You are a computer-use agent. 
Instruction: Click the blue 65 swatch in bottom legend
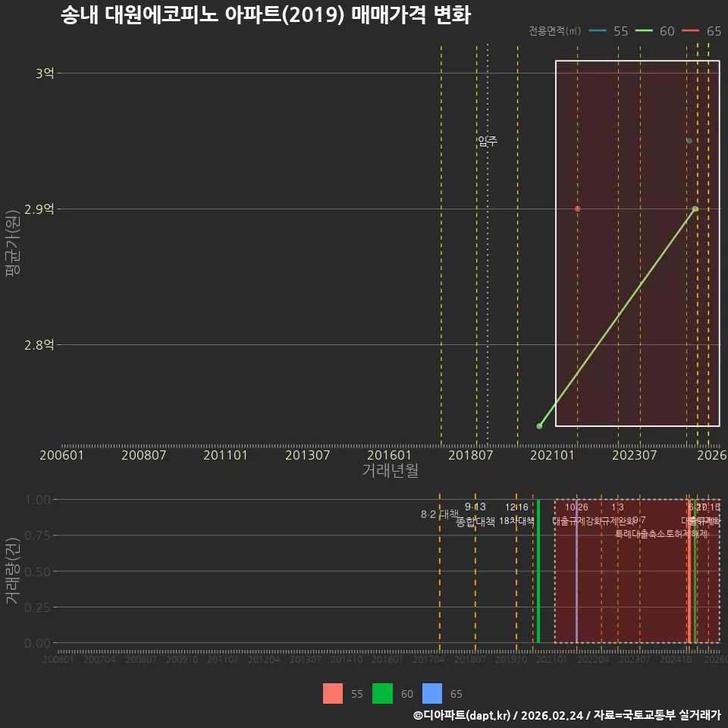(432, 694)
